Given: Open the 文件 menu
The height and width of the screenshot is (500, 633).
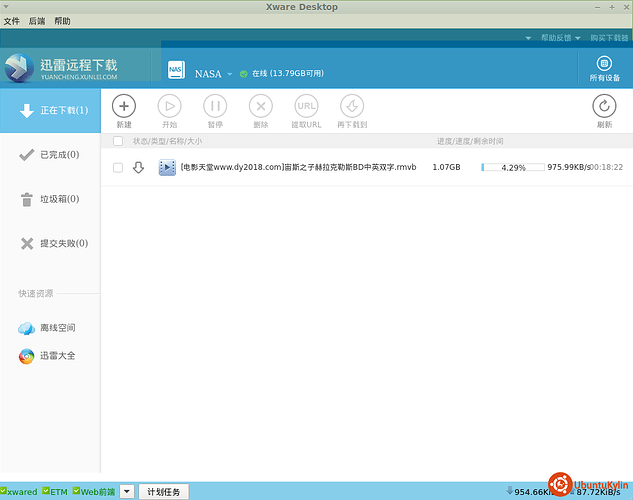Looking at the screenshot, I should [12, 21].
